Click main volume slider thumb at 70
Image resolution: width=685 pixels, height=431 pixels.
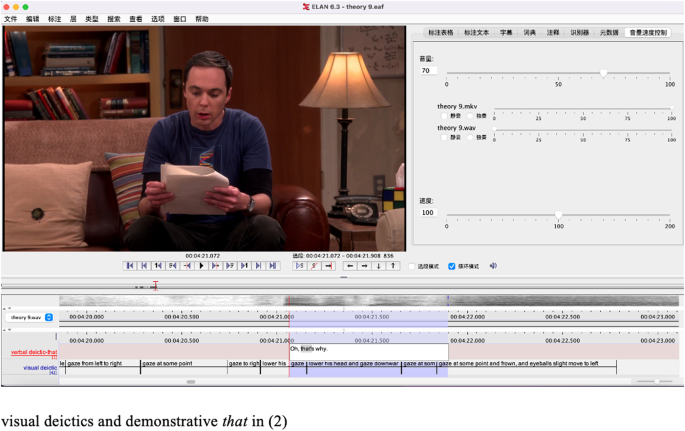(603, 73)
